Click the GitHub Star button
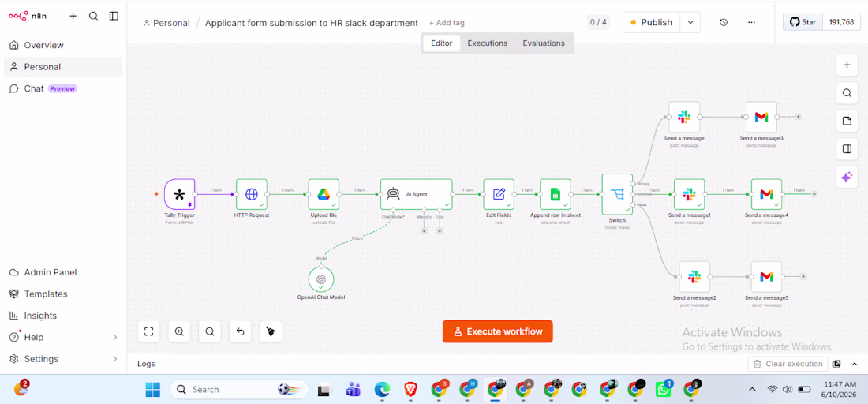Image resolution: width=868 pixels, height=404 pixels. pos(803,22)
